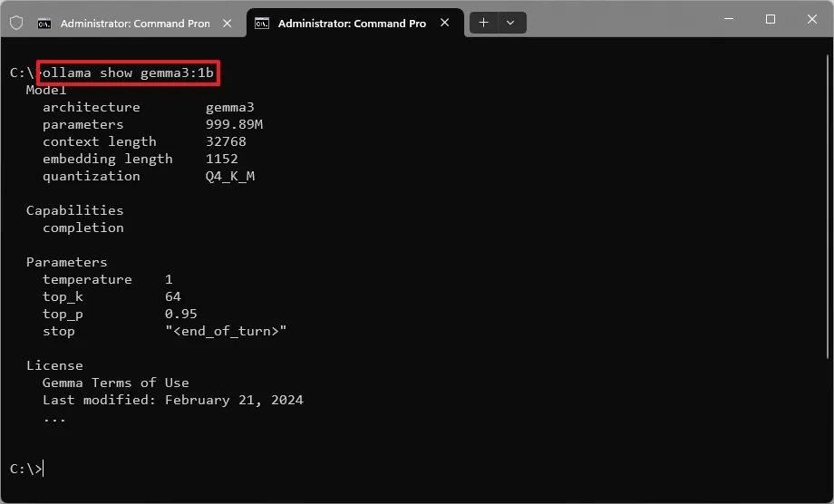Select the second Administrator Command Prompt tab

pos(351,24)
